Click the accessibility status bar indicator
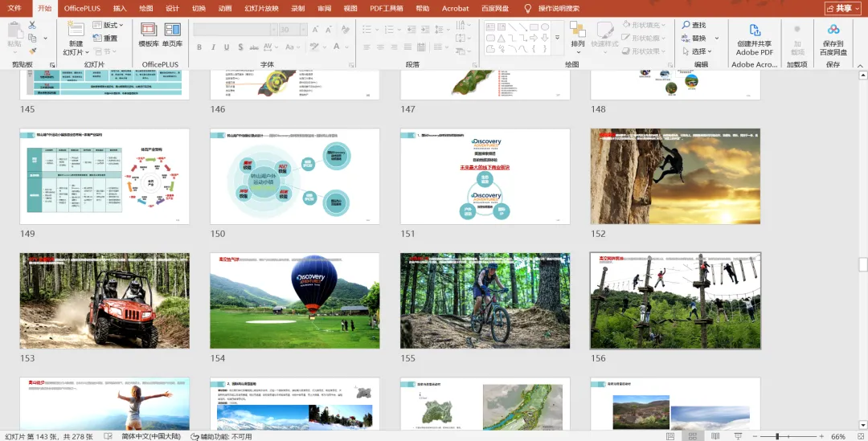This screenshot has height=441, width=868. point(222,436)
